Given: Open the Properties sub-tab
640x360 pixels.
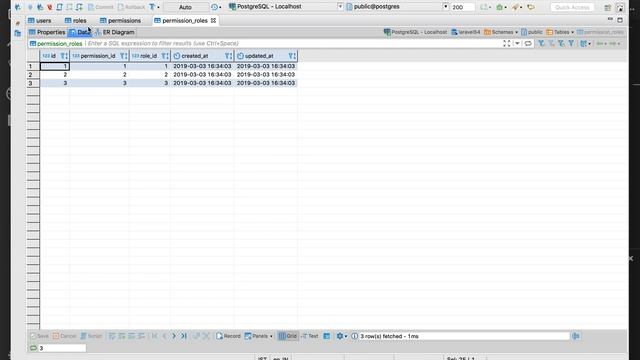Looking at the screenshot, I should [x=47, y=32].
